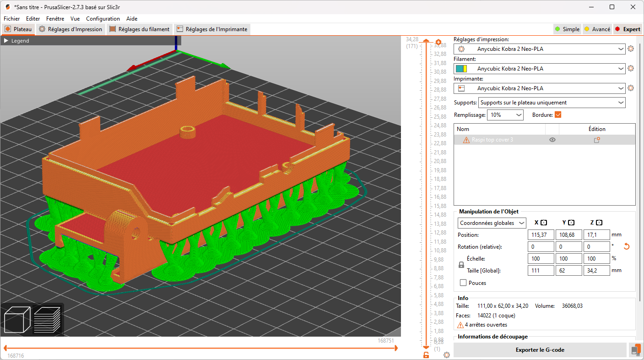This screenshot has height=360, width=644.
Task: Click the Exporter le G-code button
Action: coord(539,350)
